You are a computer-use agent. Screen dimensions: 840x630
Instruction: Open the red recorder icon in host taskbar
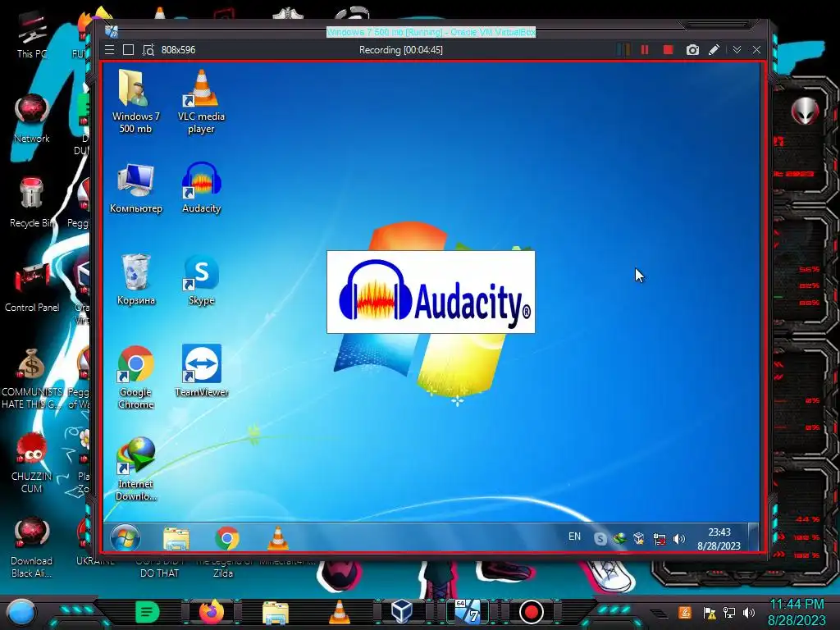click(x=532, y=612)
